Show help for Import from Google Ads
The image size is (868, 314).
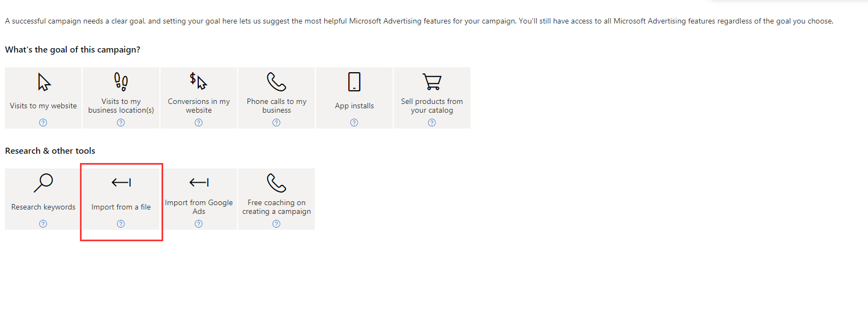pos(199,224)
